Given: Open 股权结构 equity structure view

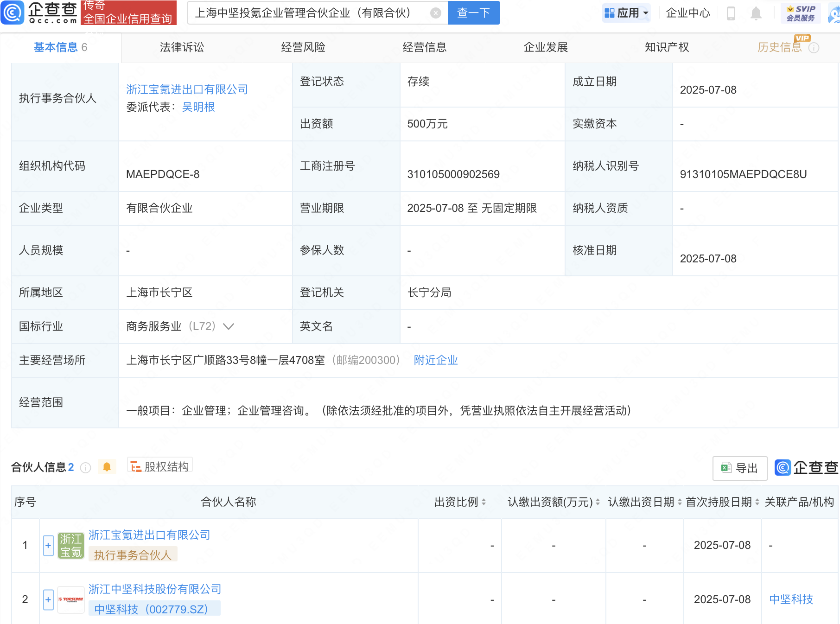Looking at the screenshot, I should 160,466.
